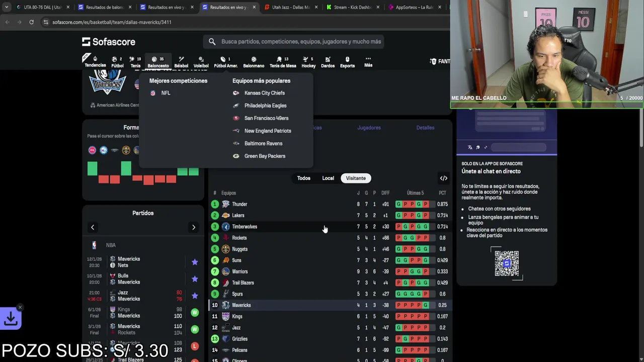Select the Baloncesto sport icon
644x362 pixels.
coord(158,62)
